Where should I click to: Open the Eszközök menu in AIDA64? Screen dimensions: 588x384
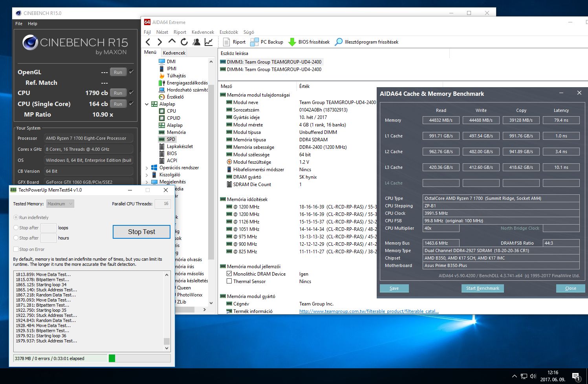coord(229,32)
